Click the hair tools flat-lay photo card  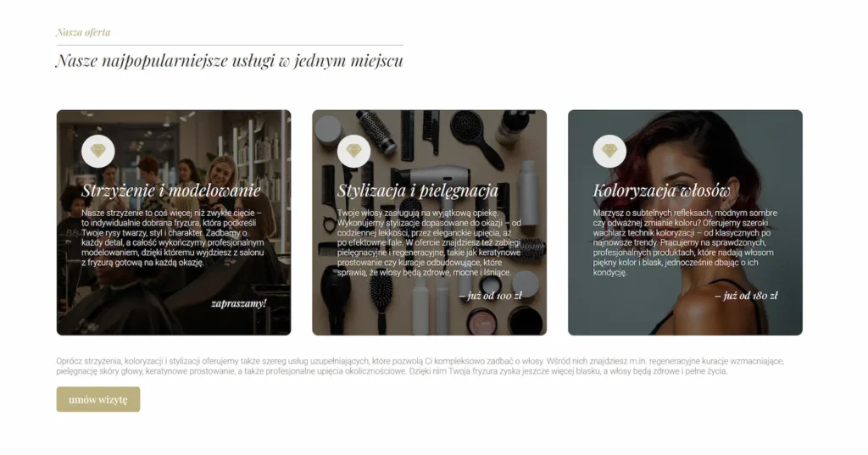pos(430,223)
